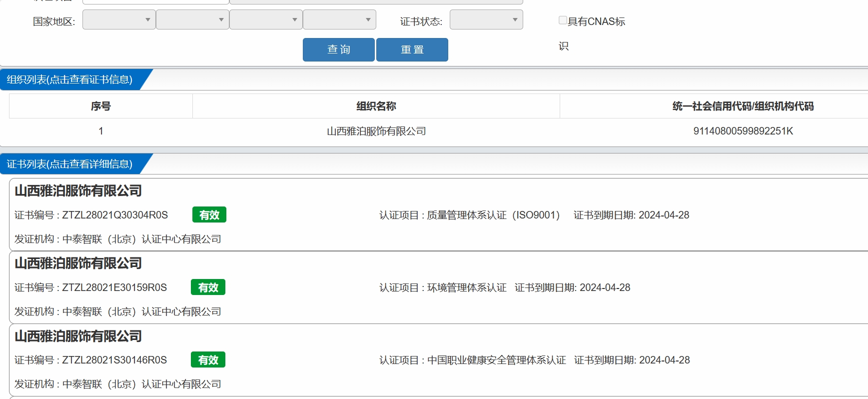Open the 证书状态 dropdown
Viewport: 868px width, 399px height.
[x=486, y=19]
